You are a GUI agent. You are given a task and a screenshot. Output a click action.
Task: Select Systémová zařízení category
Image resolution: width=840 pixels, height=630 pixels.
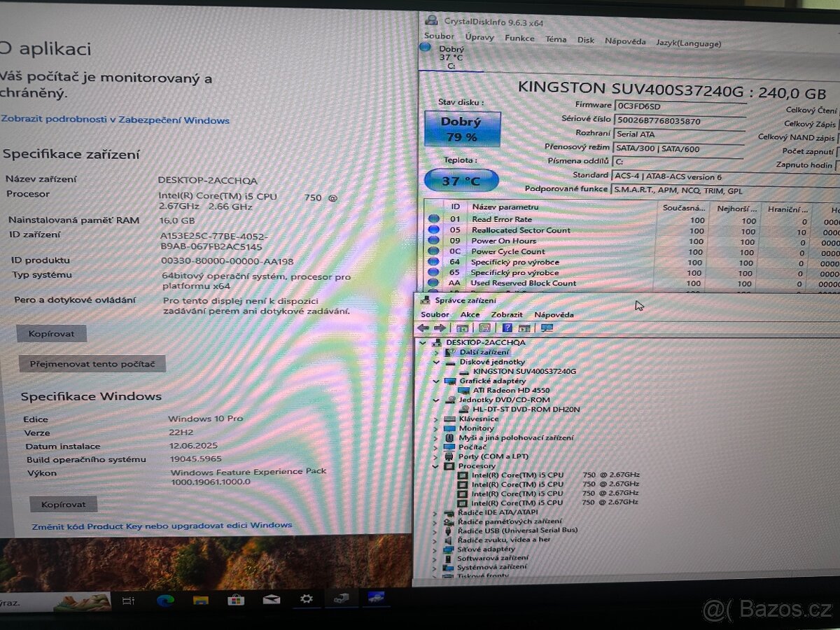[x=492, y=567]
